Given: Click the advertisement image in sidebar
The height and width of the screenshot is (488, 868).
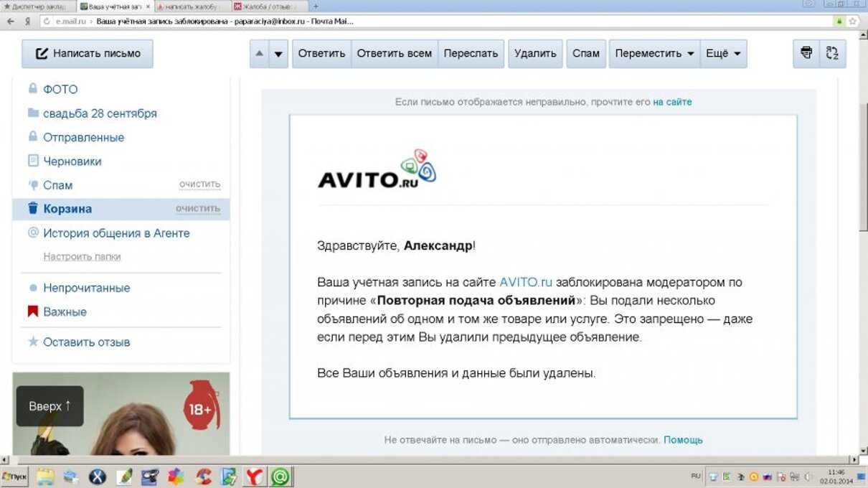Looking at the screenshot, I should (121, 414).
